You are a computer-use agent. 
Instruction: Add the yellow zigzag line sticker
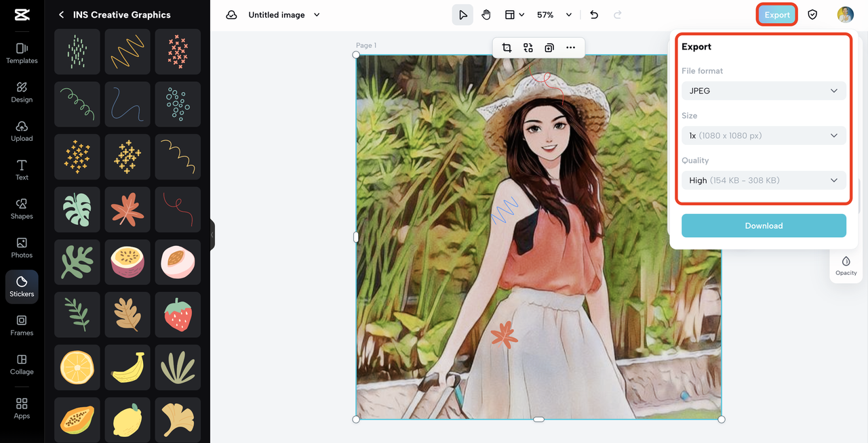point(127,52)
